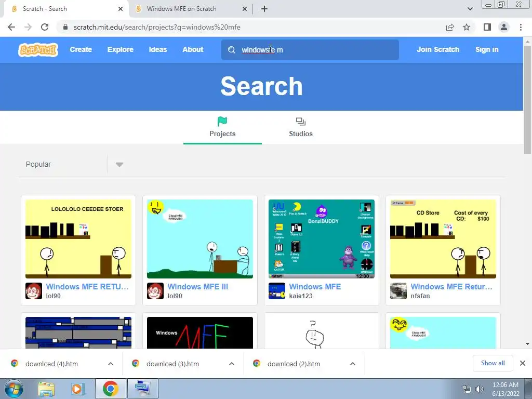Click the page vertical scrollbar
This screenshot has width=532, height=399.
coord(527,99)
